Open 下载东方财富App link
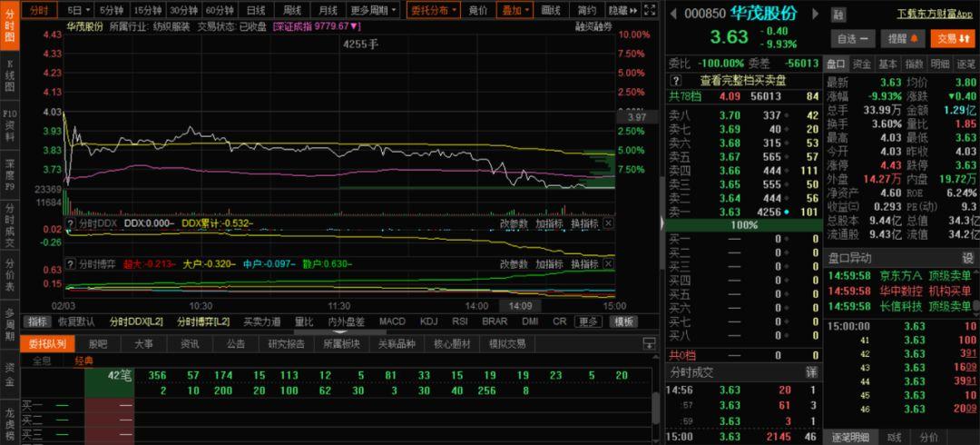The height and width of the screenshot is (445, 980). coord(936,14)
